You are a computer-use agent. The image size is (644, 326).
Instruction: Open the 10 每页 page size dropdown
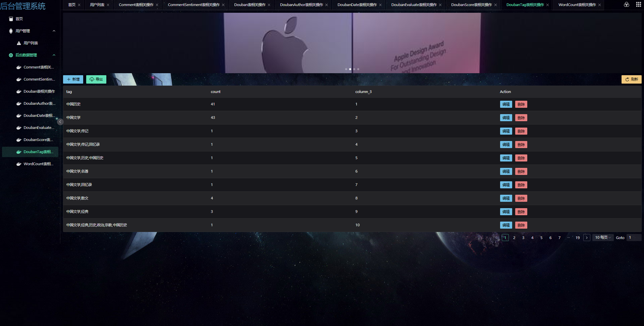(x=603, y=238)
